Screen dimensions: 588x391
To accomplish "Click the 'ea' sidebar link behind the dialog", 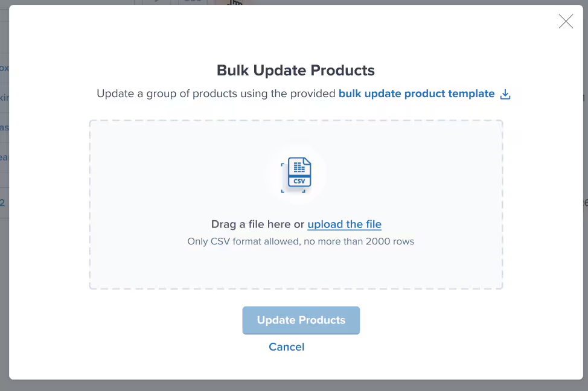I will point(3,157).
